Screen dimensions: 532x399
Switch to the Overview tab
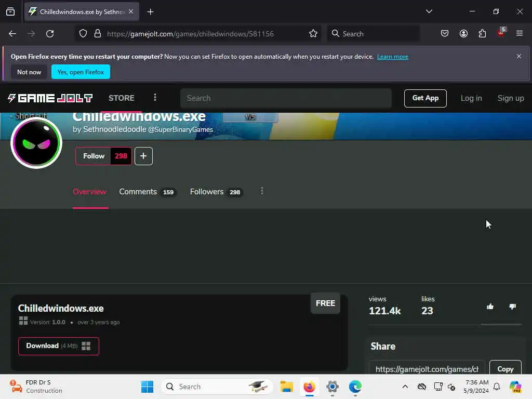click(x=89, y=192)
